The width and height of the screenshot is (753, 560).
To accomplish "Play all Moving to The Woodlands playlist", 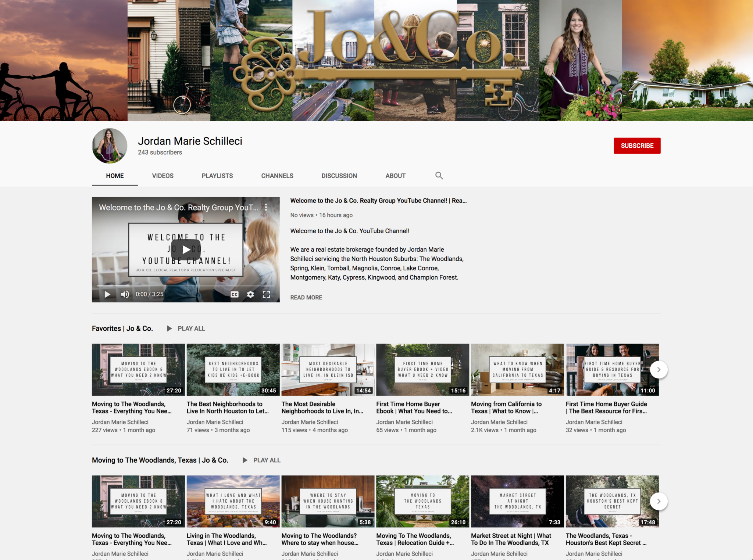I will click(261, 460).
